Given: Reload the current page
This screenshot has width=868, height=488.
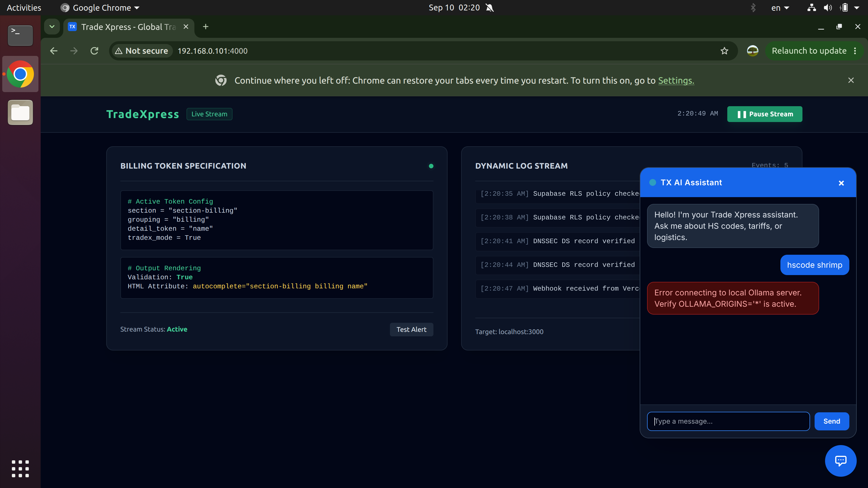Looking at the screenshot, I should pos(94,51).
